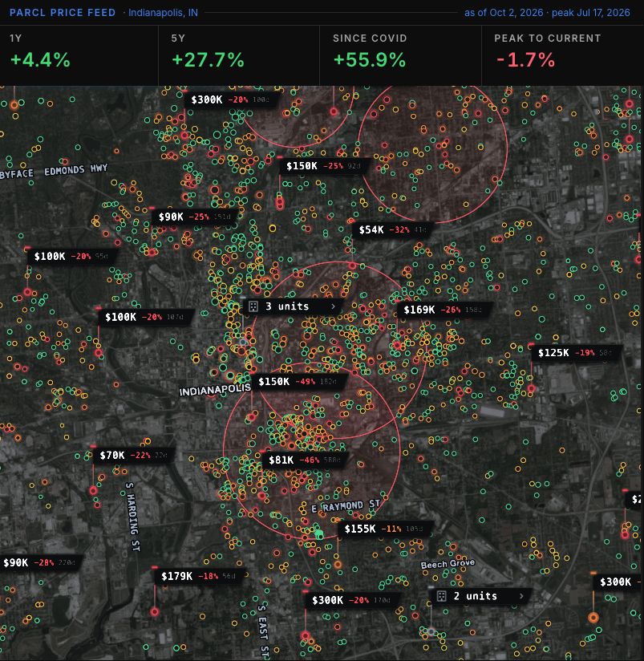Click the building icon in the 2 units cluster
This screenshot has width=644, height=661.
click(x=441, y=596)
